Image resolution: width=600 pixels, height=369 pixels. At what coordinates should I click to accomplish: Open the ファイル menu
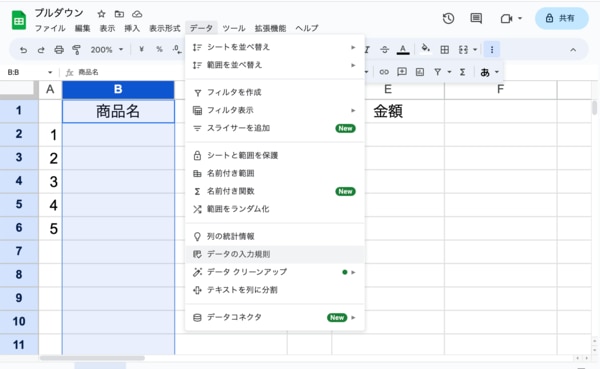pyautogui.click(x=50, y=28)
